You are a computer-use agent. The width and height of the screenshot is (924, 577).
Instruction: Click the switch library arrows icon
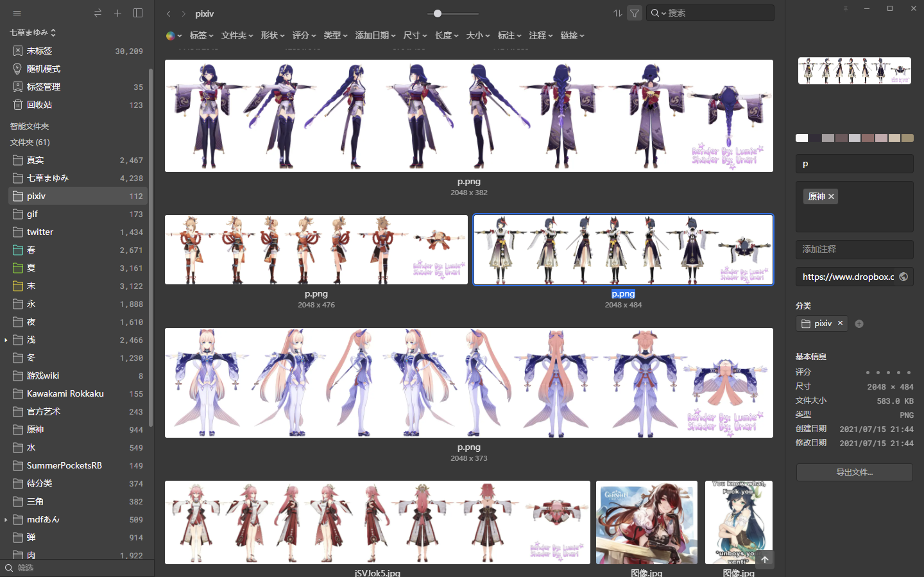point(98,13)
